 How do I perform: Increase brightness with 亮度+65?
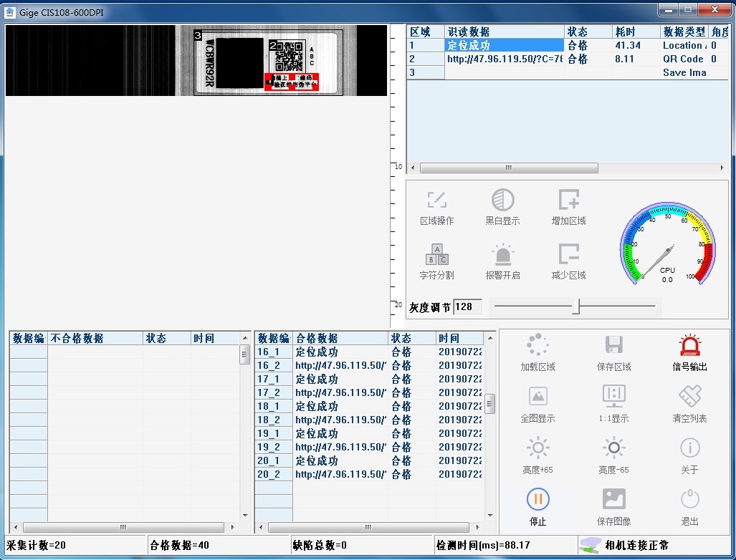[537, 450]
